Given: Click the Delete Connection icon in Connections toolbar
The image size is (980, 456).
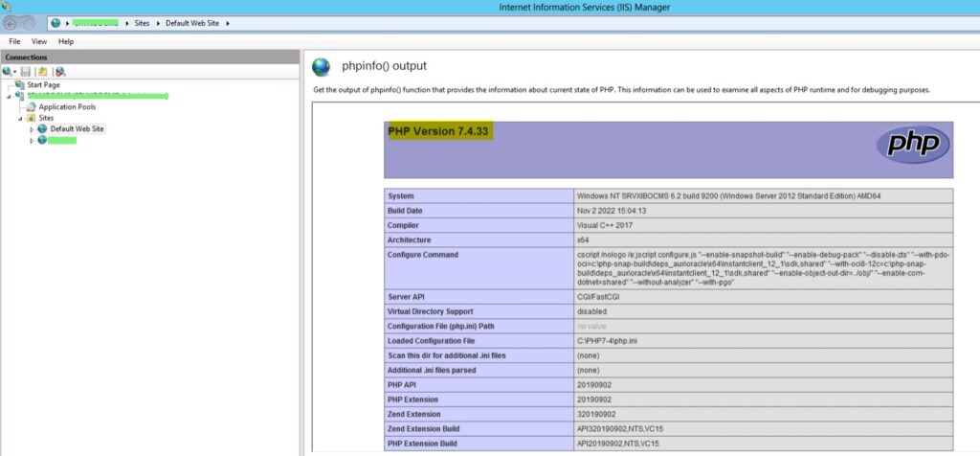Looking at the screenshot, I should 60,72.
